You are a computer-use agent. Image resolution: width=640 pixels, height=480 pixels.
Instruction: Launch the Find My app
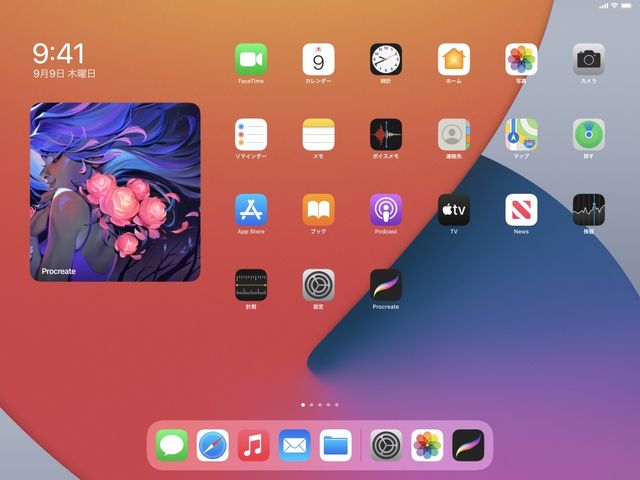coord(589,135)
